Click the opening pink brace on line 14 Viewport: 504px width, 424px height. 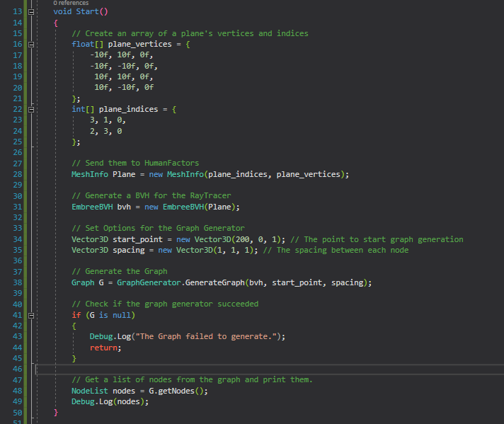pos(56,23)
